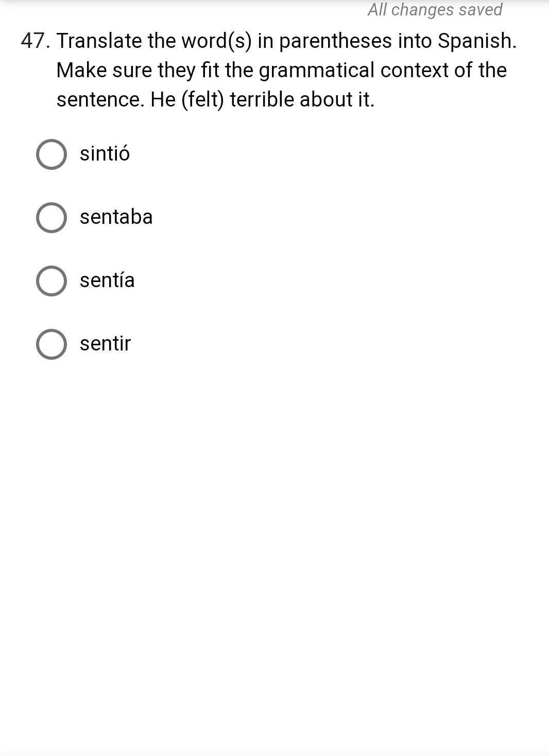
Task: Click the 'sintió' answer label text
Action: tap(105, 153)
